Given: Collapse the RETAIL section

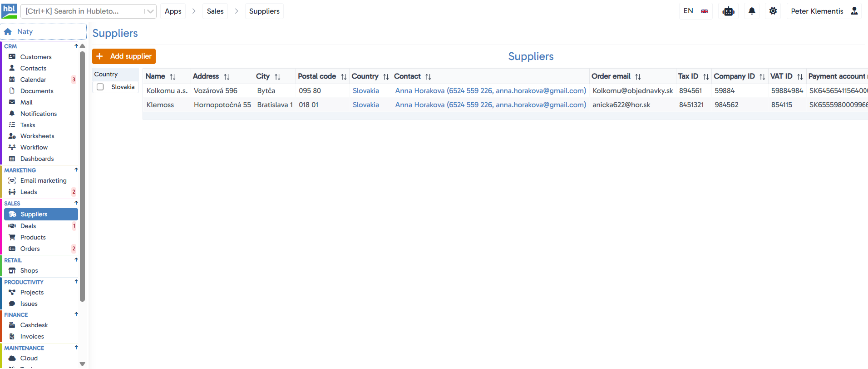Looking at the screenshot, I should pyautogui.click(x=76, y=260).
